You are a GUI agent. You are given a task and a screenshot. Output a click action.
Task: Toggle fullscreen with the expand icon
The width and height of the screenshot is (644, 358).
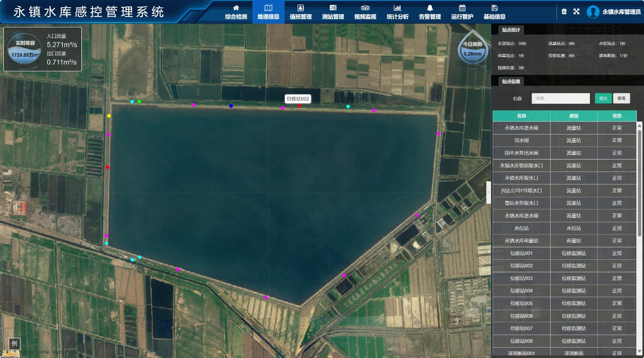coord(576,12)
